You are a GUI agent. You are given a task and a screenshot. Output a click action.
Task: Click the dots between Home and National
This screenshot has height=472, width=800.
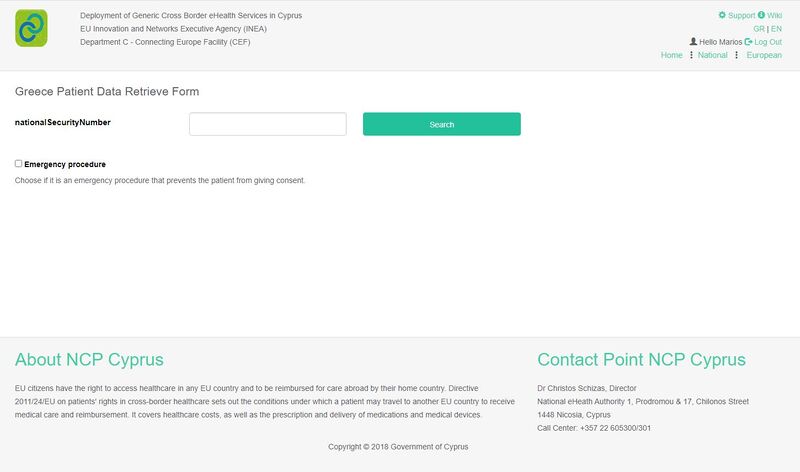691,56
